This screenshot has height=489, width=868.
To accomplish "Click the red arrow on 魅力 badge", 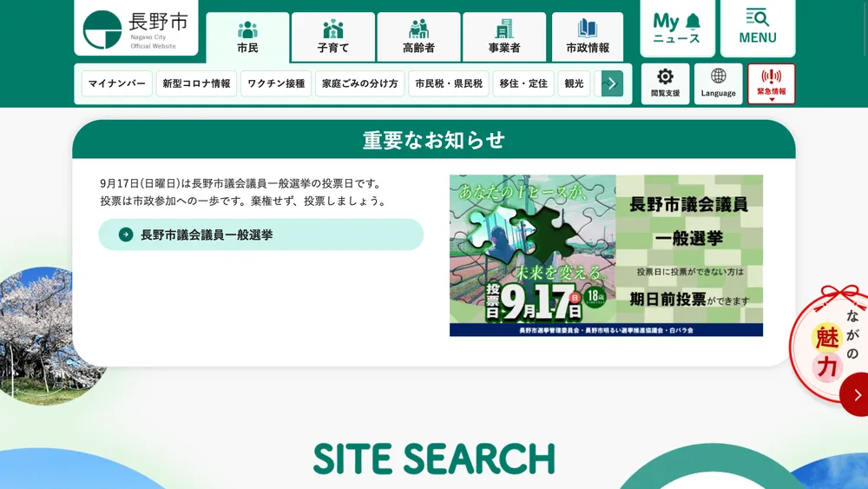I will click(856, 394).
